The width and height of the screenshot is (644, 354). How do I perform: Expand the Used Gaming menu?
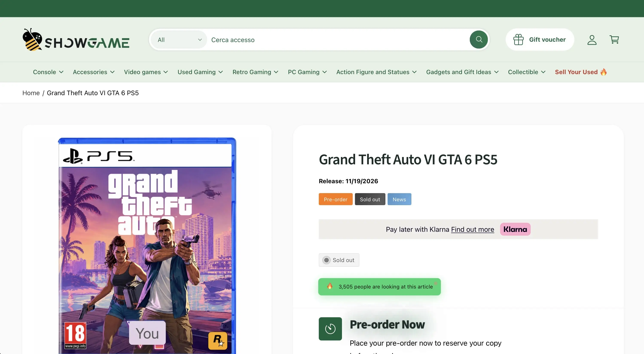click(x=200, y=72)
